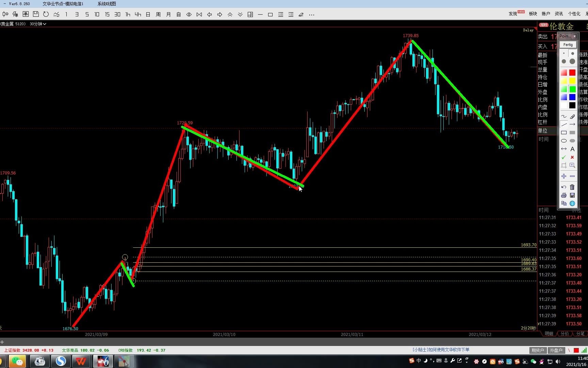Image resolution: width=588 pixels, height=368 pixels.
Task: Switch to the 明细 tab
Action: [549, 334]
